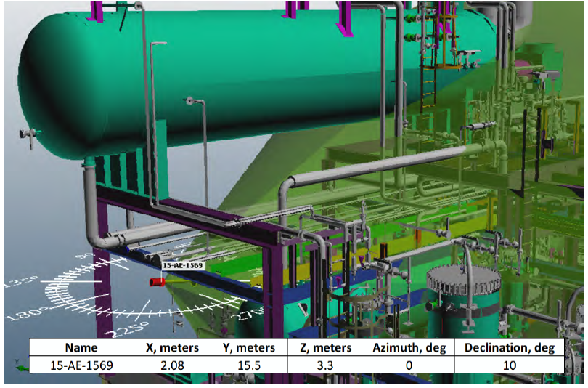Viewport: 588px width, 388px height.
Task: Select the Y value 15.5 cell
Action: pos(249,365)
